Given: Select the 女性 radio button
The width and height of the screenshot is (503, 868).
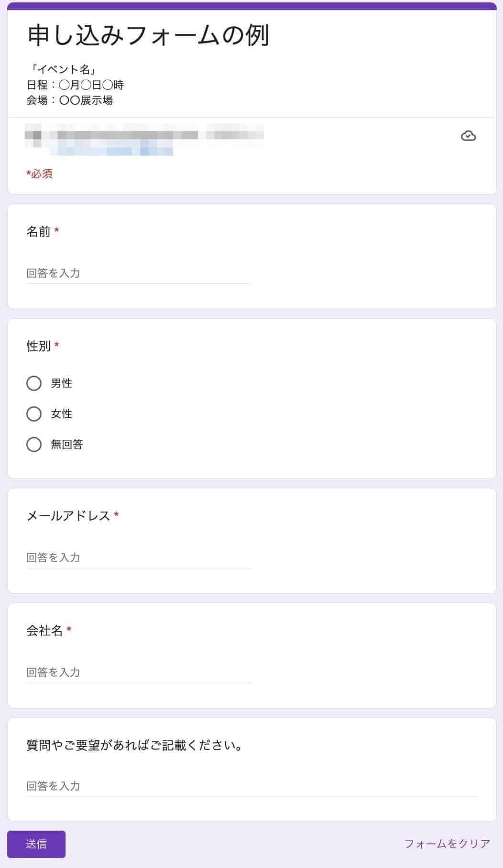Looking at the screenshot, I should click(x=34, y=414).
